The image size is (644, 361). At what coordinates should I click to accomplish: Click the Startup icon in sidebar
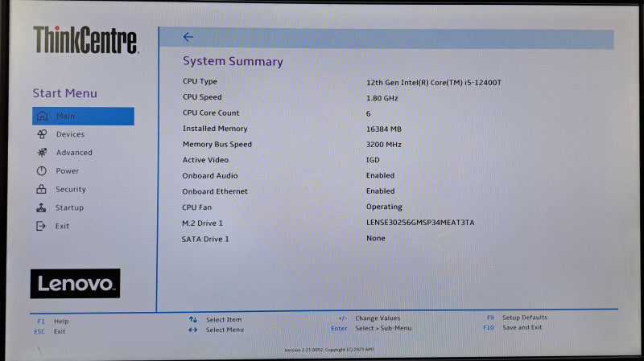[41, 207]
